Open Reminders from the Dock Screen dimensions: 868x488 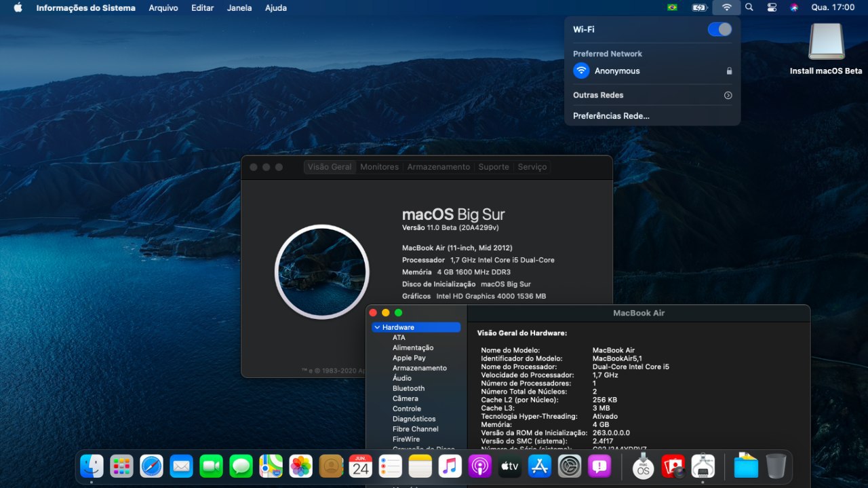(391, 466)
